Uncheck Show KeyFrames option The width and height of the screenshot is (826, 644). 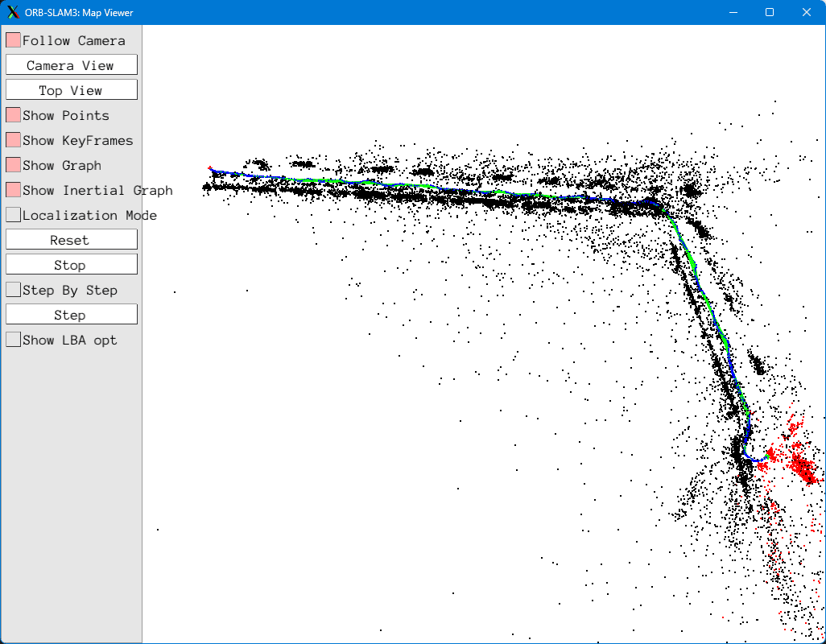14,140
